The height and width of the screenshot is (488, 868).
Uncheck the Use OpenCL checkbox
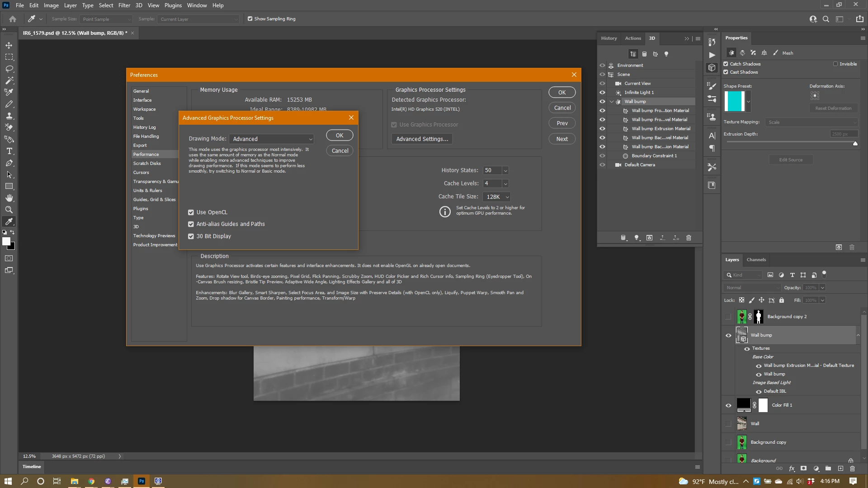pos(191,212)
